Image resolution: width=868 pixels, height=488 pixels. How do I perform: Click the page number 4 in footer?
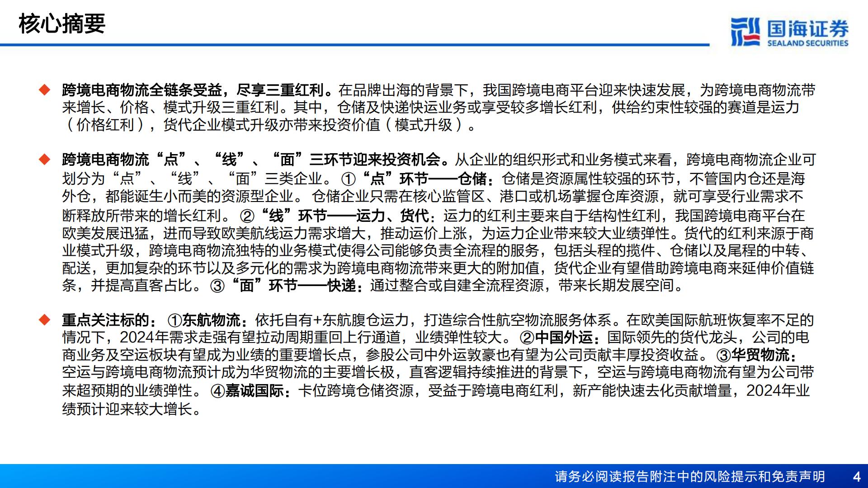click(856, 477)
